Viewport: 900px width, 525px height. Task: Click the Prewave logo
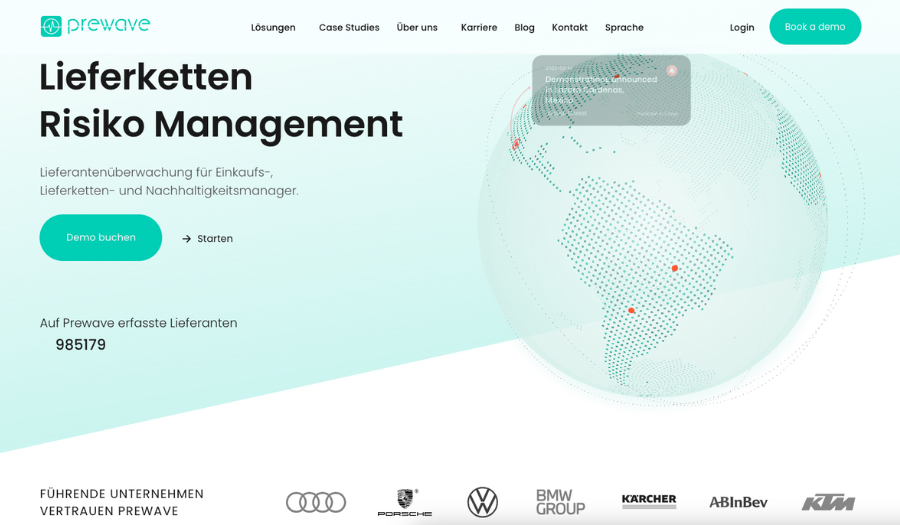[95, 26]
